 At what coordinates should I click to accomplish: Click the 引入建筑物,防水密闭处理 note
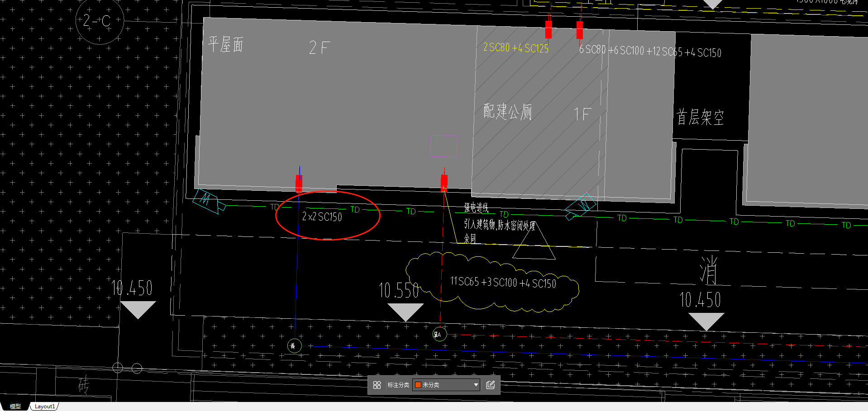pyautogui.click(x=500, y=225)
